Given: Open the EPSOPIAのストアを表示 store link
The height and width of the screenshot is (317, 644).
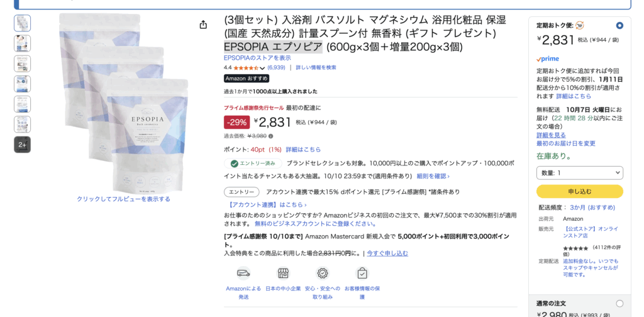Looking at the screenshot, I should pyautogui.click(x=257, y=58).
